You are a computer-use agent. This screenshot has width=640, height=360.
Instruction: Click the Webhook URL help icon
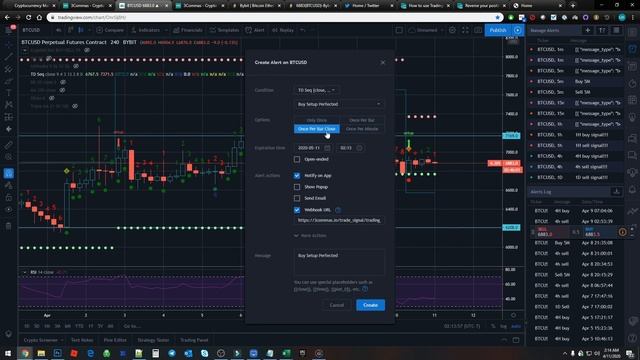pos(338,210)
